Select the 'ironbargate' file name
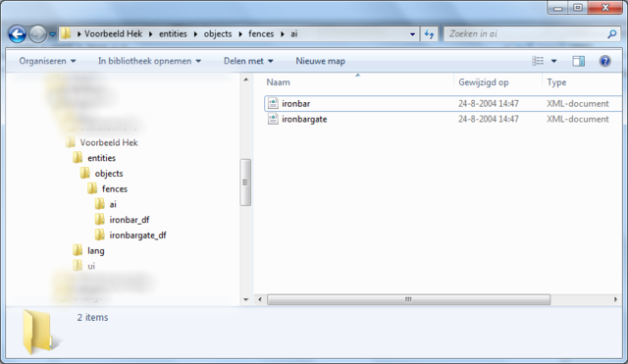This screenshot has width=628, height=364. (x=304, y=120)
